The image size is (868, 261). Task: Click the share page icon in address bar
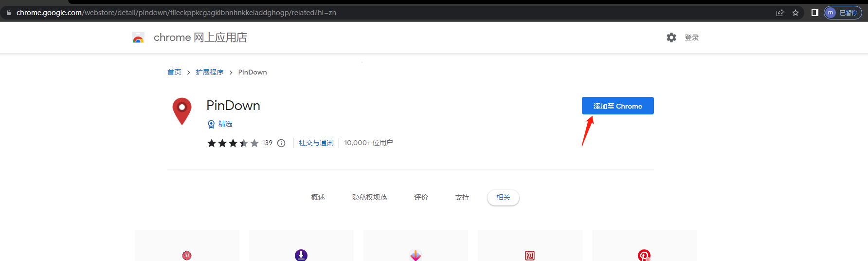pos(780,13)
